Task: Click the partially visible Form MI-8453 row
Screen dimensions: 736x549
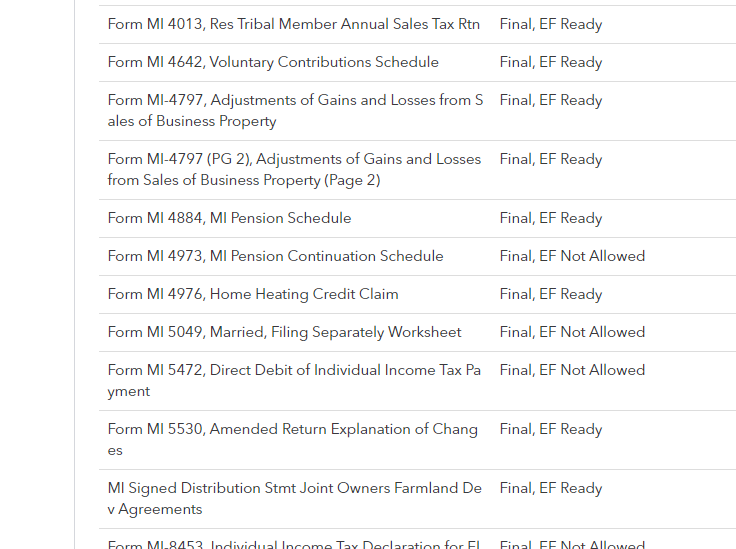Action: click(294, 544)
